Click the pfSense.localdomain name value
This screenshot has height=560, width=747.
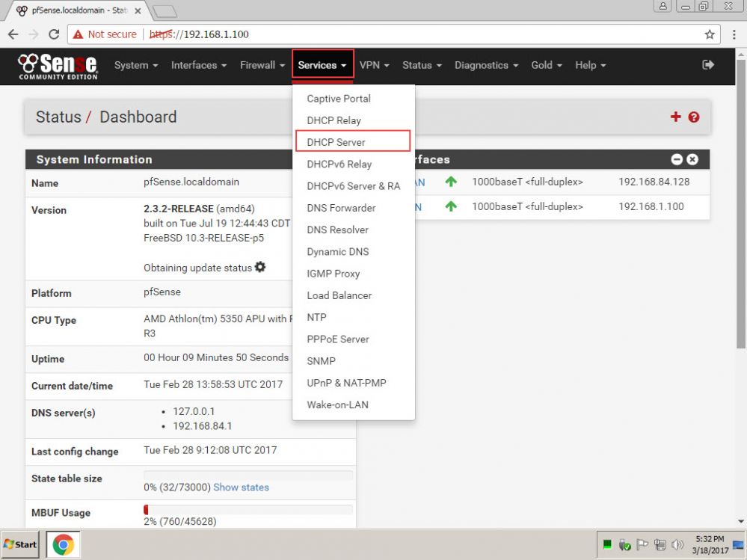click(x=191, y=182)
